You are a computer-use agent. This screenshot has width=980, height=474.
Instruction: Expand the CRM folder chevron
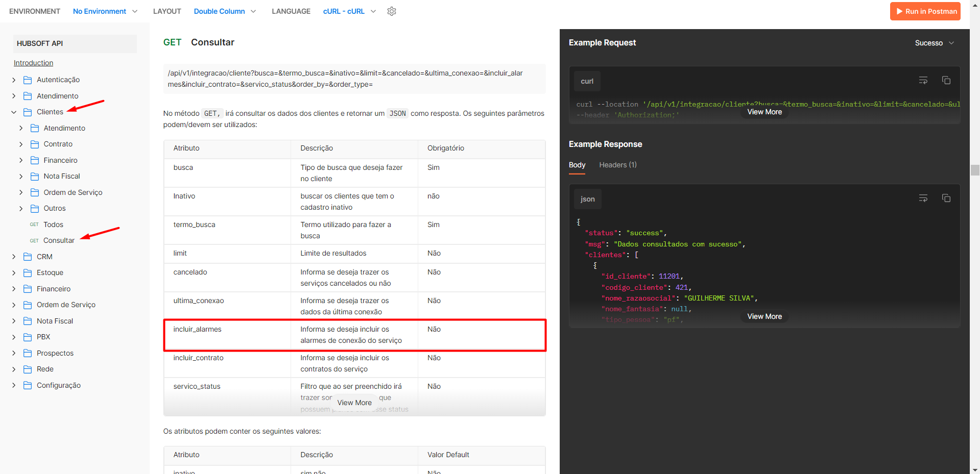click(14, 257)
